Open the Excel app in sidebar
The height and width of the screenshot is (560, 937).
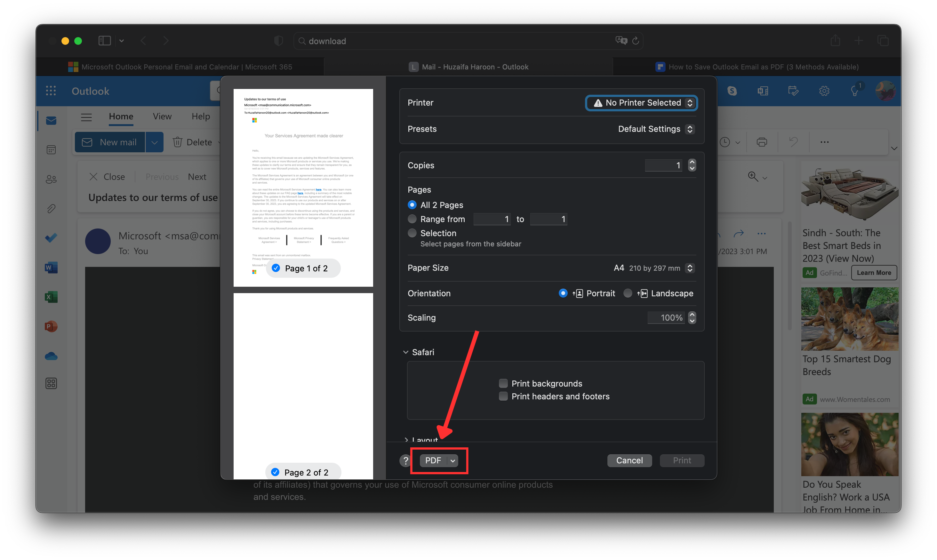(x=51, y=297)
